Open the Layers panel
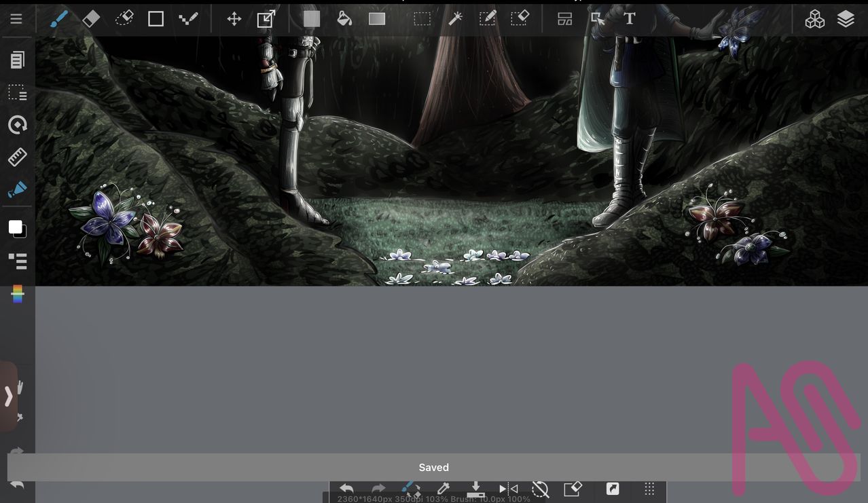 coord(846,19)
